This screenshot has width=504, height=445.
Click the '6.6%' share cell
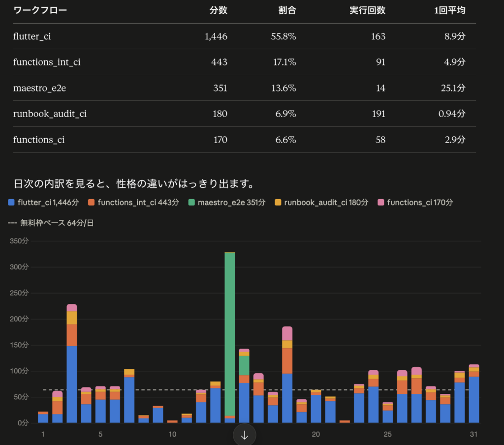(x=286, y=140)
